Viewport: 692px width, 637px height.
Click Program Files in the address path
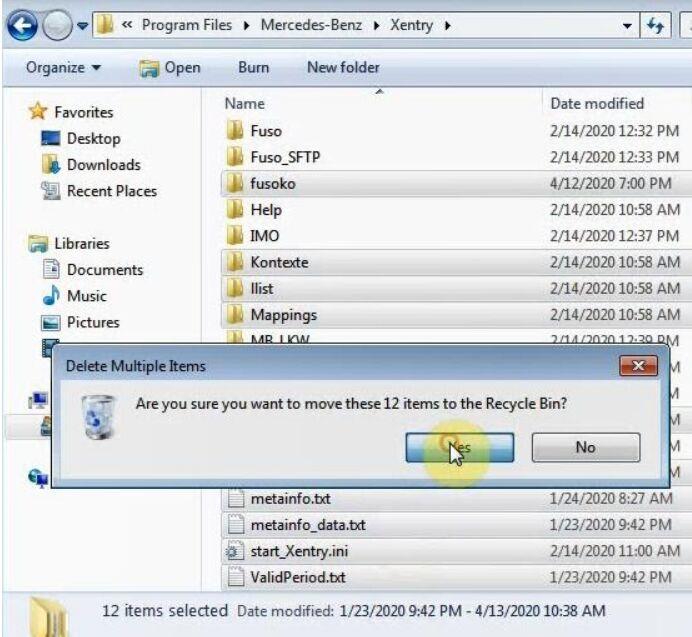pyautogui.click(x=187, y=25)
